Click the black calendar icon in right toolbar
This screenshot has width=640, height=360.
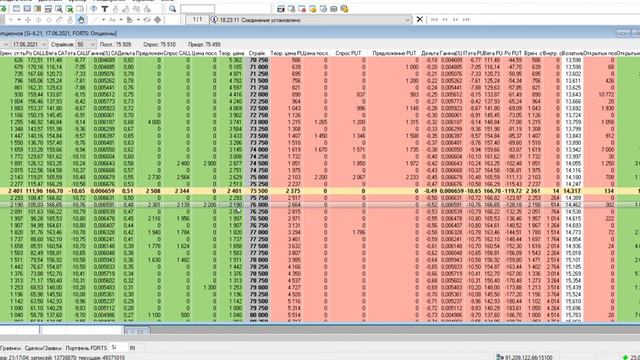(x=281, y=9)
